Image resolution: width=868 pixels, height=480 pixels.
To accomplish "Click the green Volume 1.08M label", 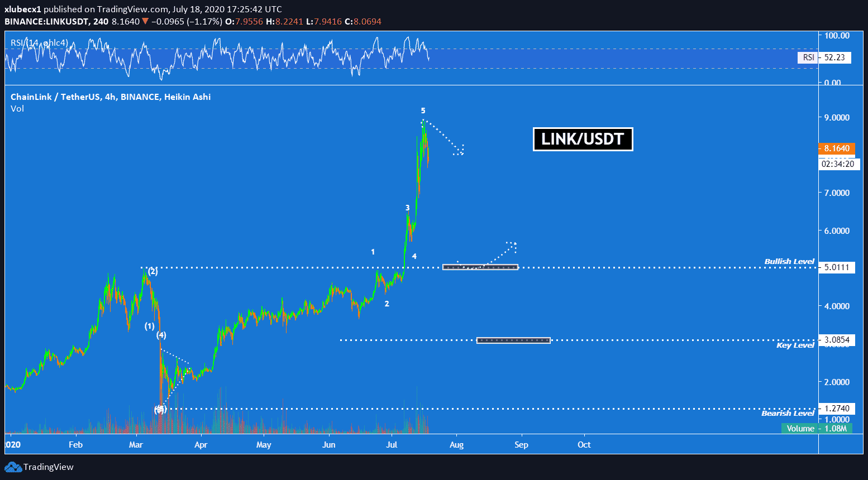I will [x=817, y=429].
